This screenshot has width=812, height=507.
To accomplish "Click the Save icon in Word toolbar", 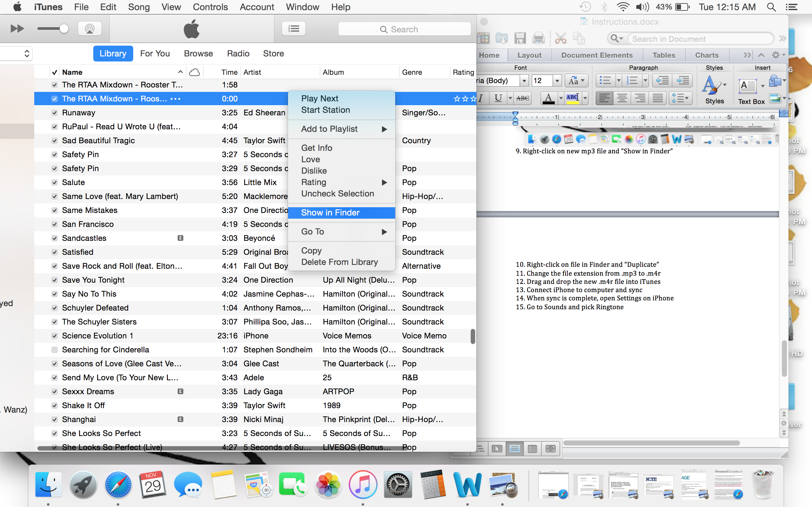I will 520,39.
